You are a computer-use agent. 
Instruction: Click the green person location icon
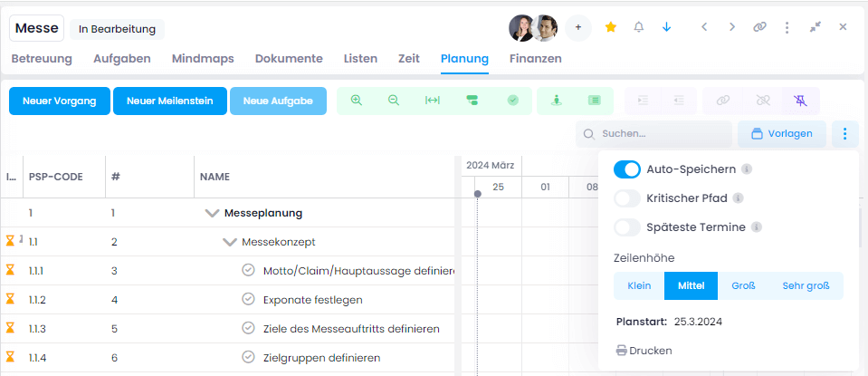(557, 101)
